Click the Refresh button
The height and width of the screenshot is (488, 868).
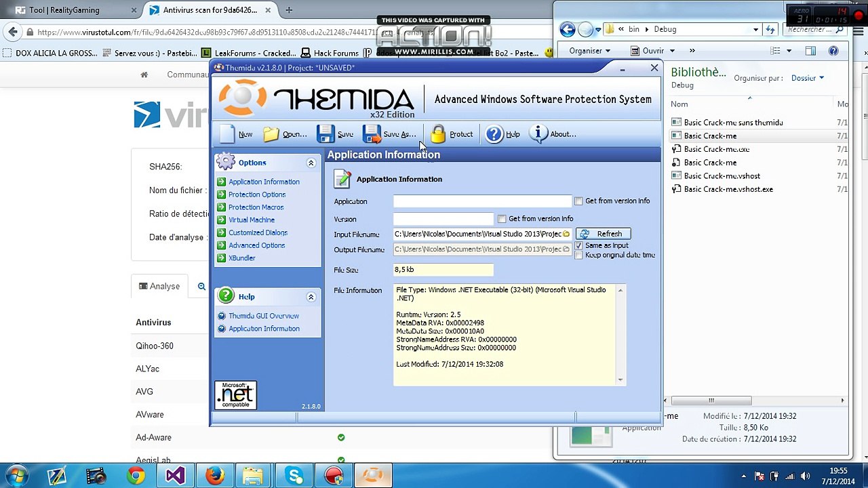pos(603,234)
